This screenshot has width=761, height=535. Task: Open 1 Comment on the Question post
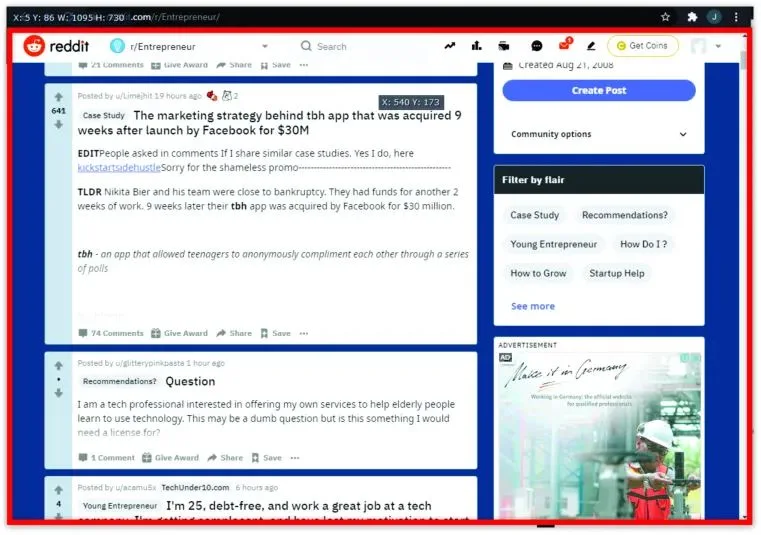(106, 457)
